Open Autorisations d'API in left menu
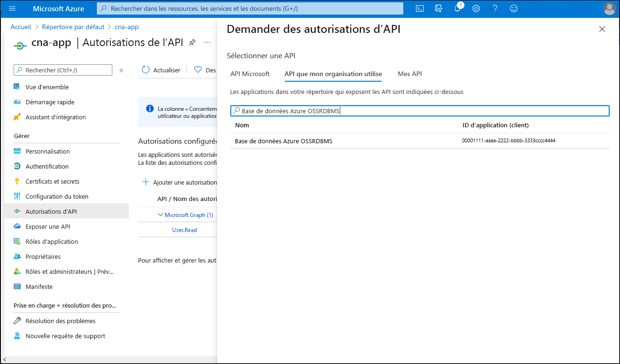 66,211
